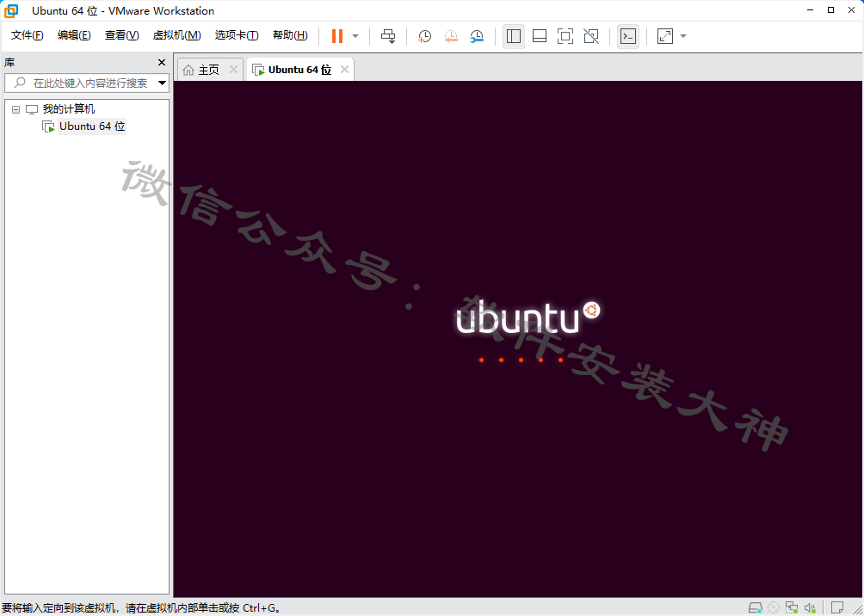The image size is (864, 616).
Task: Select Ubuntu 64 位 in the library tree
Action: point(92,126)
